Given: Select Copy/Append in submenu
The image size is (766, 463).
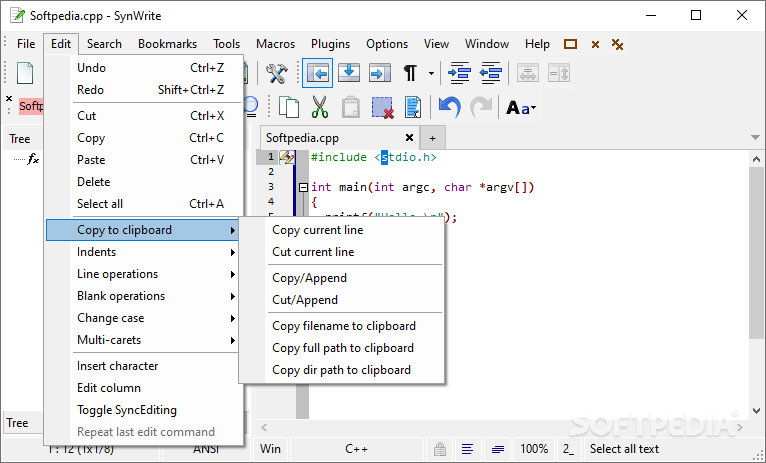Looking at the screenshot, I should pos(342,278).
